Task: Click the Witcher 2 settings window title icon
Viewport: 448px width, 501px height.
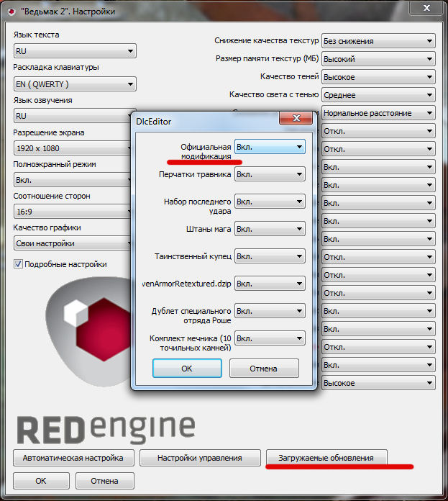Action: (x=12, y=12)
